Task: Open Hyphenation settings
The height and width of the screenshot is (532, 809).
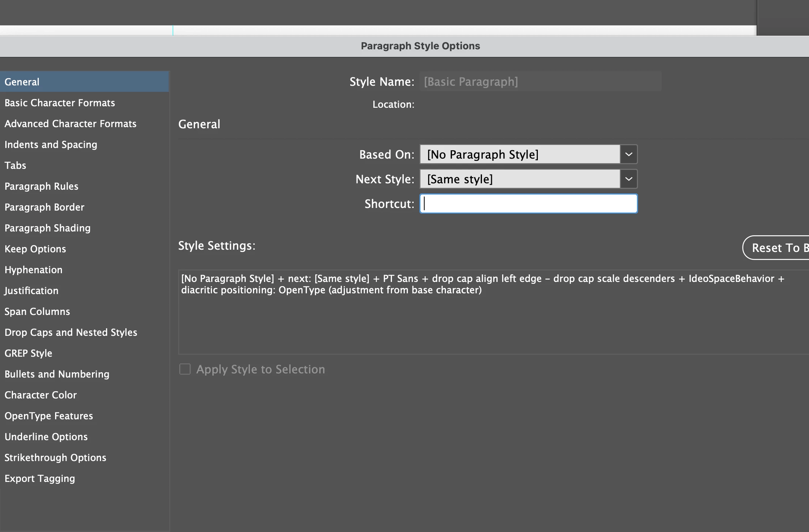Action: click(33, 270)
